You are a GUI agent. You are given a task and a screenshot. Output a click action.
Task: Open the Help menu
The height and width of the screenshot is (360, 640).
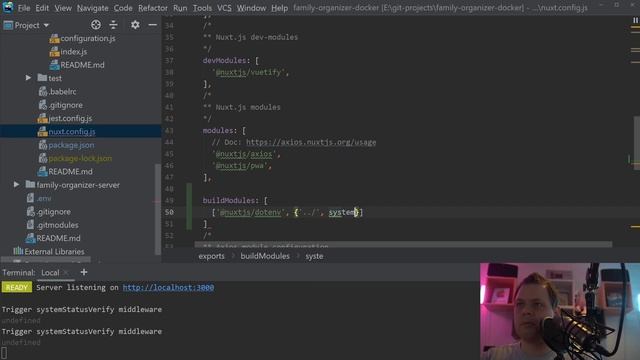pos(279,8)
